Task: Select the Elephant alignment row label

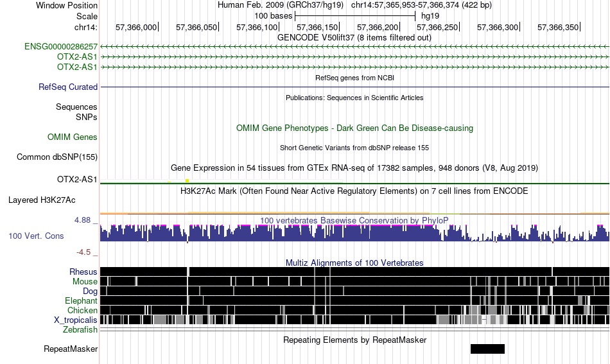Action: point(82,300)
